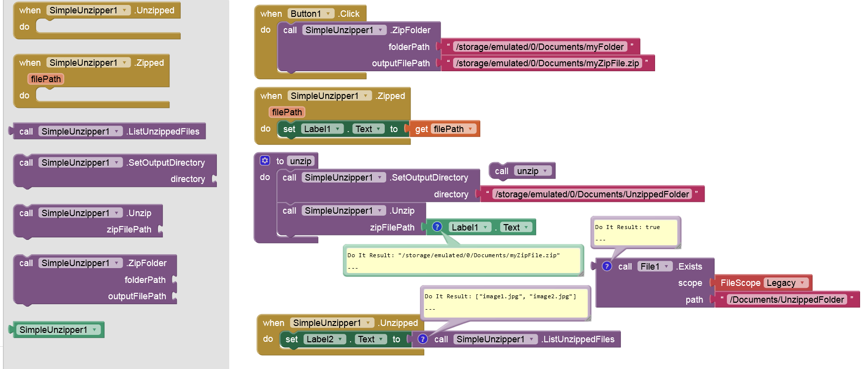The image size is (868, 369).
Task: Open the get filePath variable dropdown
Action: coord(453,129)
